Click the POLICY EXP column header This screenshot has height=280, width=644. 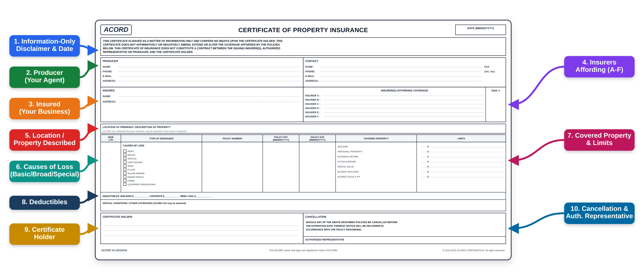[317, 138]
